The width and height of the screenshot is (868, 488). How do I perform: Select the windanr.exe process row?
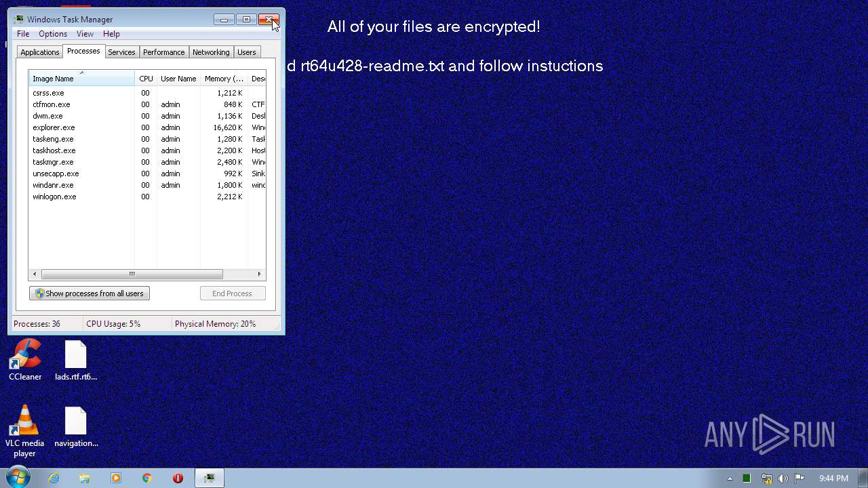147,185
